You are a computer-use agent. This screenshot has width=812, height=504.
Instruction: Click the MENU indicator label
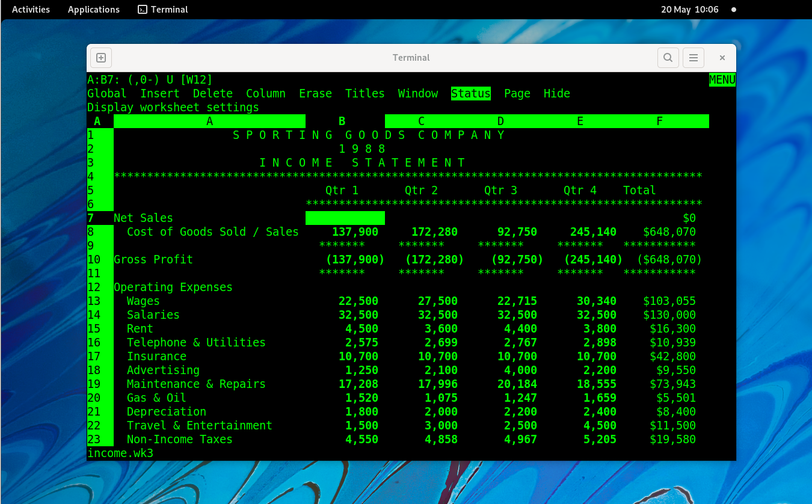(x=722, y=79)
